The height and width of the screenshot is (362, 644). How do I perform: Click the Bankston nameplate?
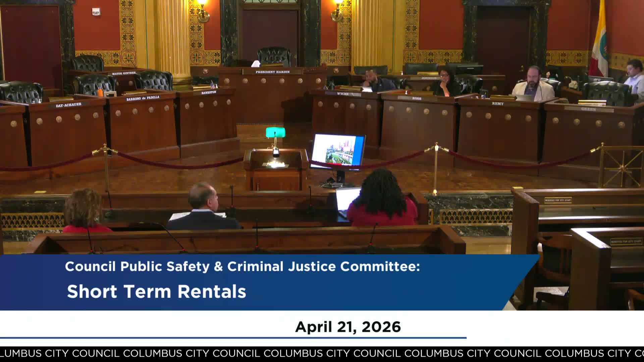209,92
